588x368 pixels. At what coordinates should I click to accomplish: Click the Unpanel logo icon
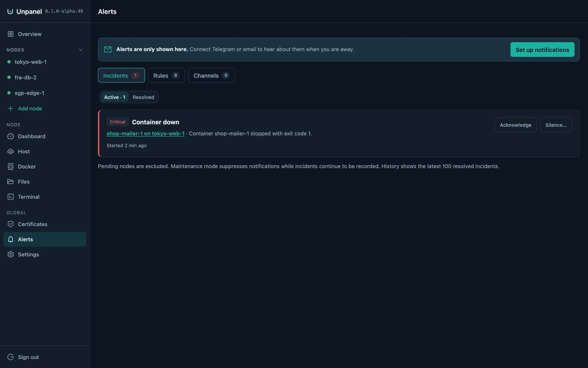point(10,11)
